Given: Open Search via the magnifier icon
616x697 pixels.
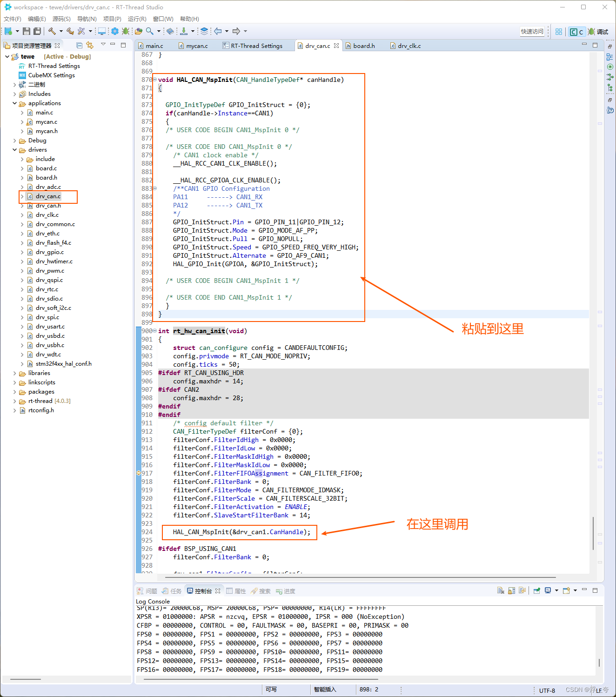Looking at the screenshot, I should click(x=149, y=31).
